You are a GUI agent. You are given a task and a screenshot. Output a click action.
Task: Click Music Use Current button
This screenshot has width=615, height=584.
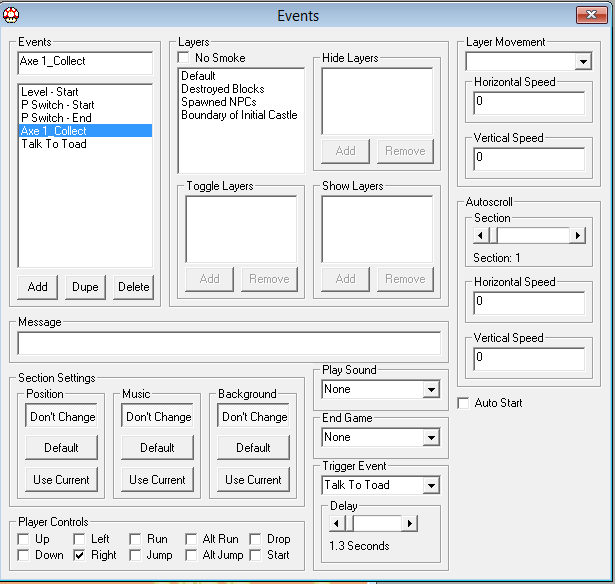point(158,480)
